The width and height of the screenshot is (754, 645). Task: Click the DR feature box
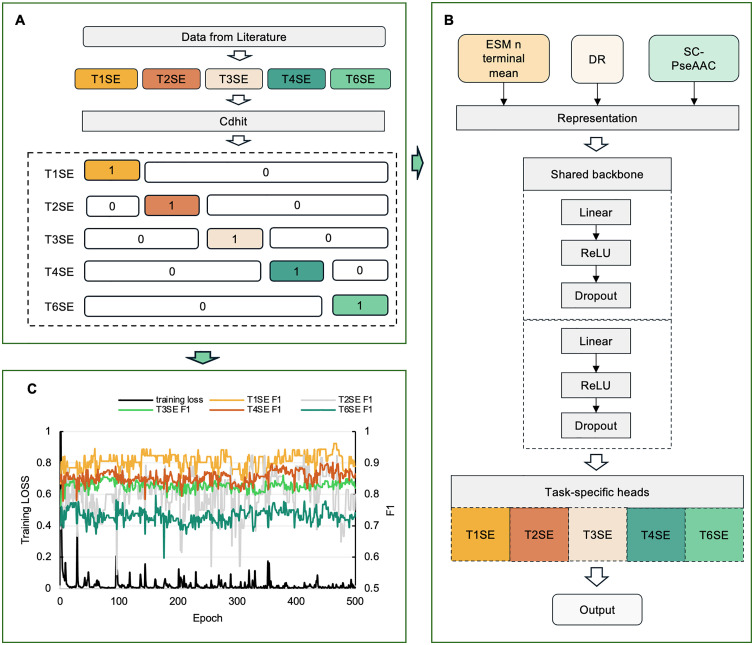tap(597, 59)
